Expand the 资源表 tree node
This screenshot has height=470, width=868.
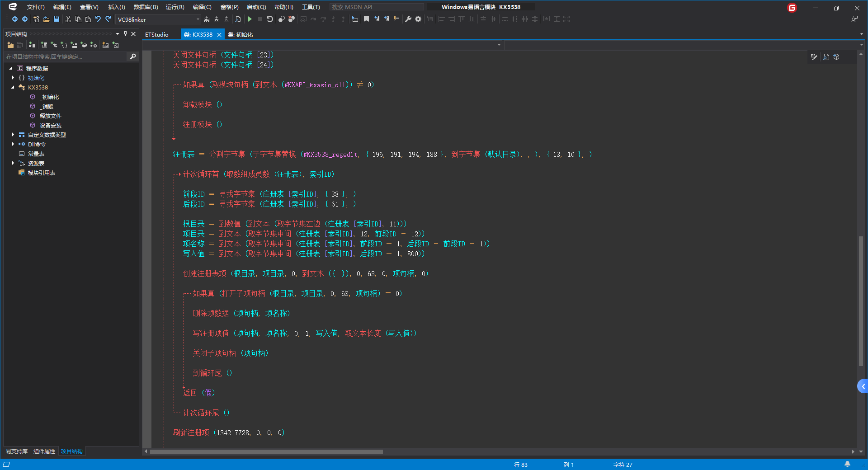(x=13, y=163)
